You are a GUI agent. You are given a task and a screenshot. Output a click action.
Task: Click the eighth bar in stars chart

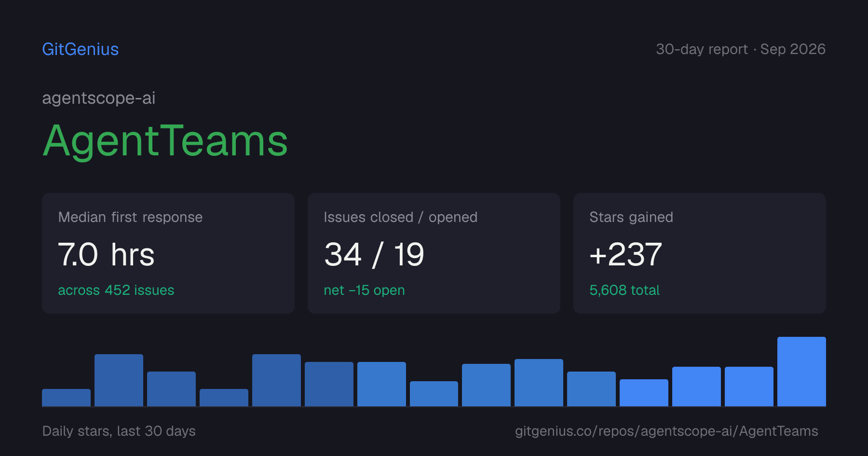click(x=434, y=394)
